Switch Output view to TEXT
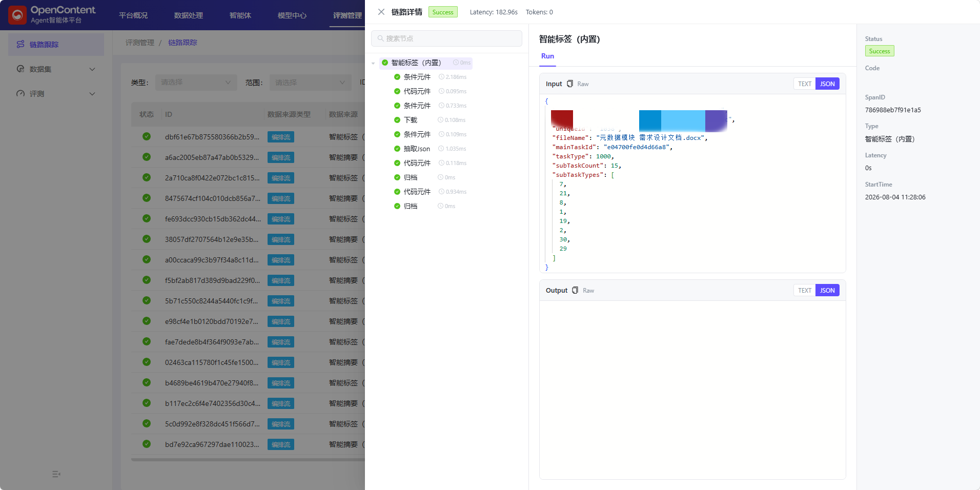The height and width of the screenshot is (490, 980). (804, 290)
